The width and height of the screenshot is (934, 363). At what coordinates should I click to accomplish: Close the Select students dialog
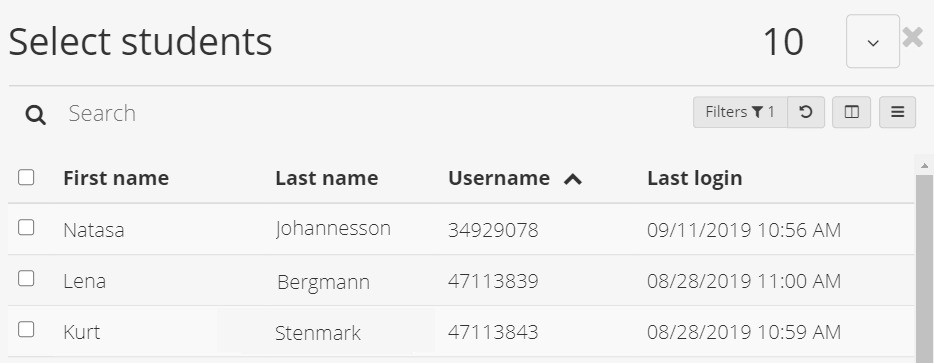click(913, 38)
